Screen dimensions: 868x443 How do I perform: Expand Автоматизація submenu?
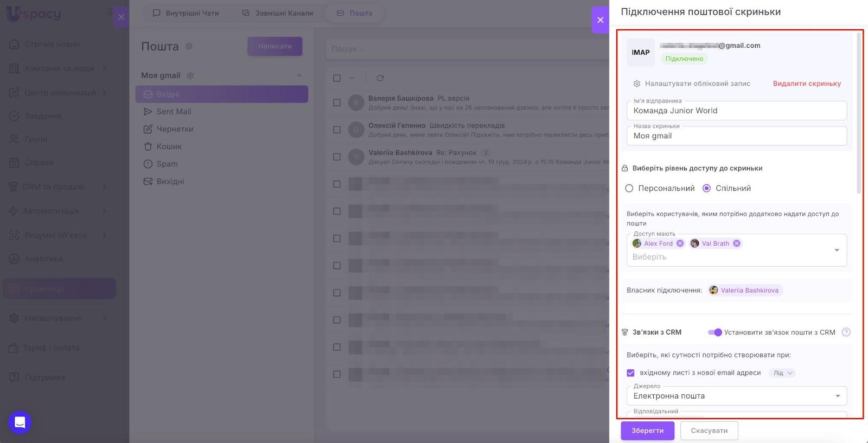[104, 211]
